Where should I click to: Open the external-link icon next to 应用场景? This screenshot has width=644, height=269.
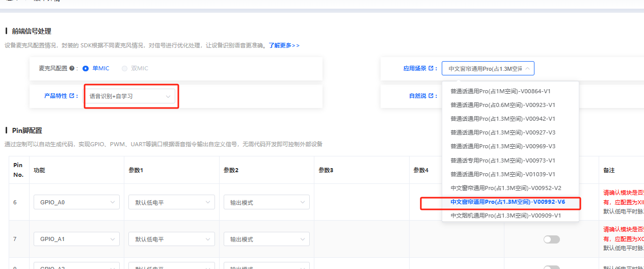click(431, 68)
